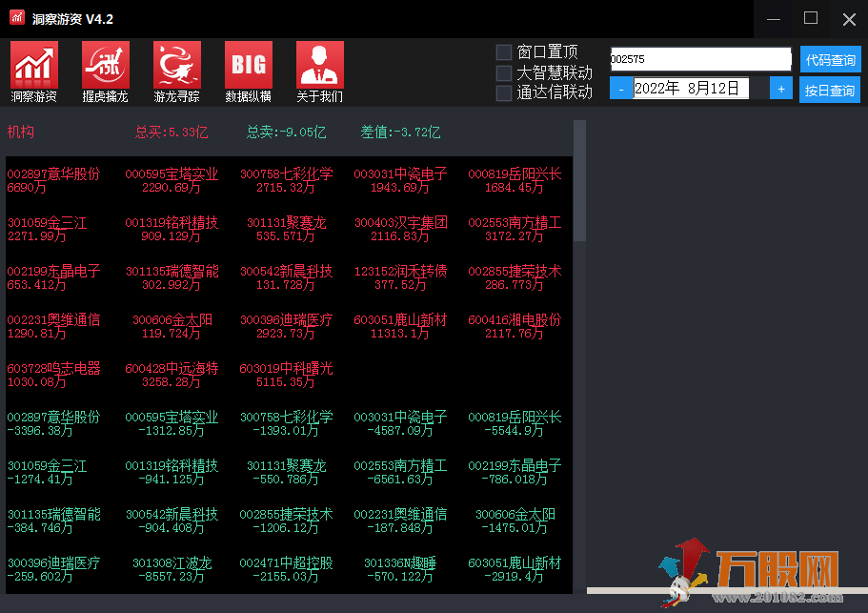Select 002471中超控股 -2155.03万 entry
This screenshot has width=868, height=613.
(x=286, y=570)
